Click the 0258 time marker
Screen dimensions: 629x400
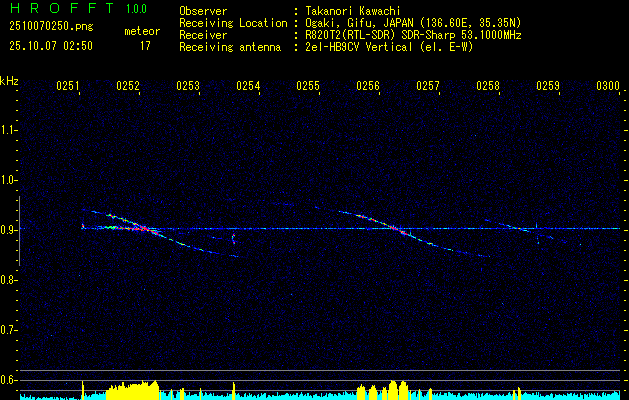click(x=488, y=86)
